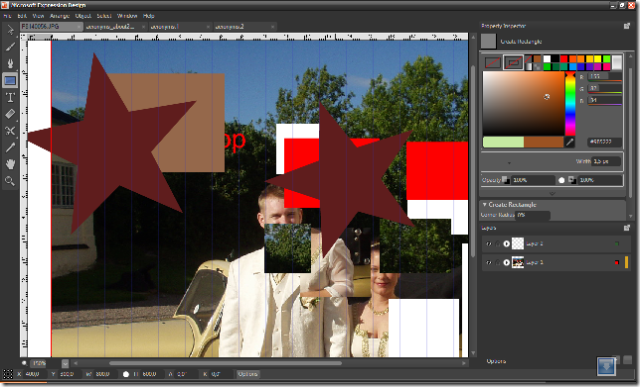Click the eyedropper beside the color preview

point(569,142)
